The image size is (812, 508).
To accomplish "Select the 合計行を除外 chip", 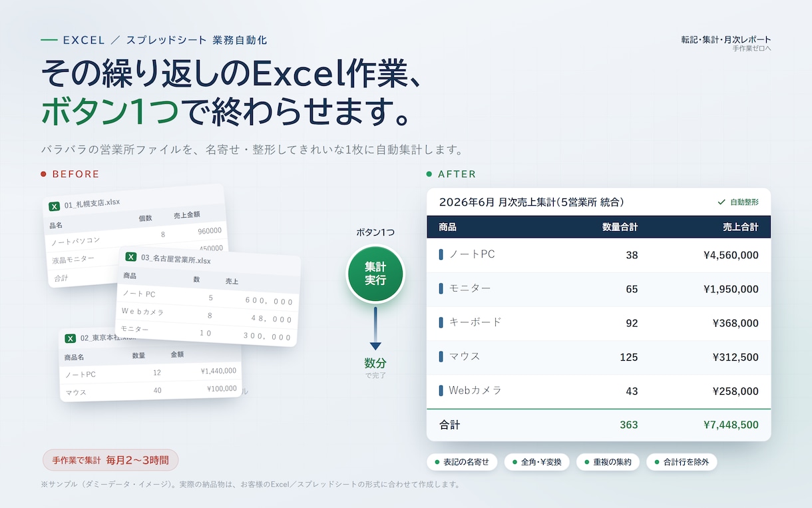I will 682,462.
